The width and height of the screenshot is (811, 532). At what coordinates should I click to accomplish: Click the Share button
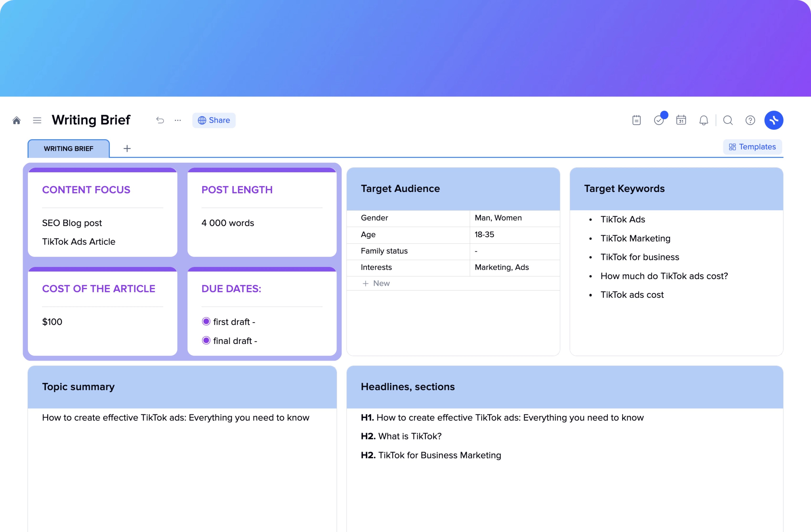pos(214,120)
